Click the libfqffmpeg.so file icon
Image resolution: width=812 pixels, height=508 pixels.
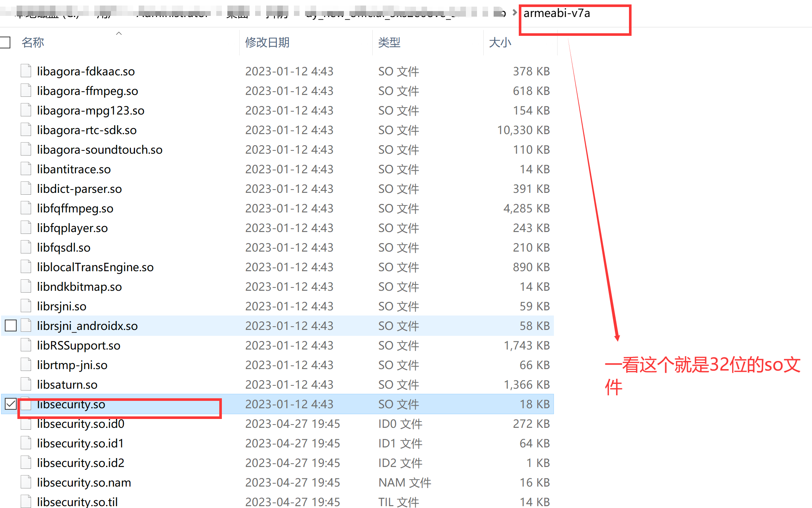coord(26,208)
